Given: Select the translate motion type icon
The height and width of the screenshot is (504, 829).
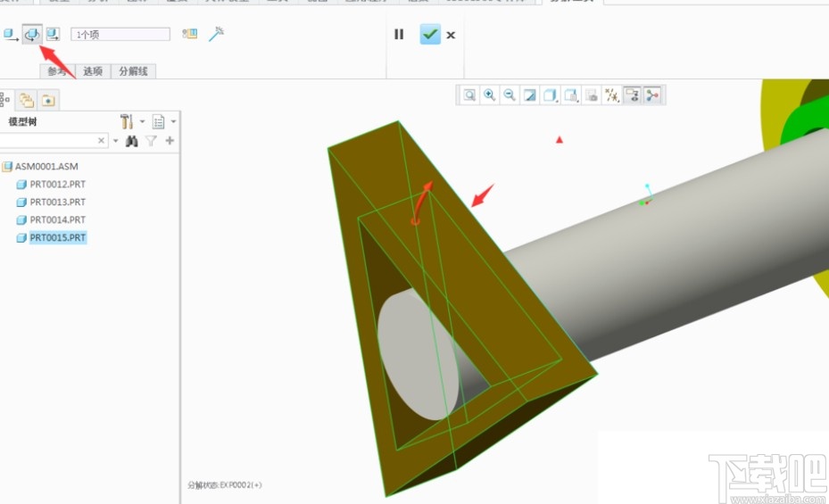Looking at the screenshot, I should 10,34.
